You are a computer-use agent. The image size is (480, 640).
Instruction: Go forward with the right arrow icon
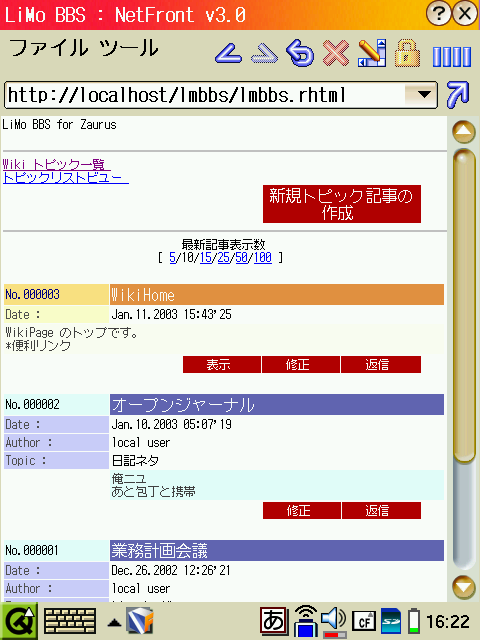264,53
